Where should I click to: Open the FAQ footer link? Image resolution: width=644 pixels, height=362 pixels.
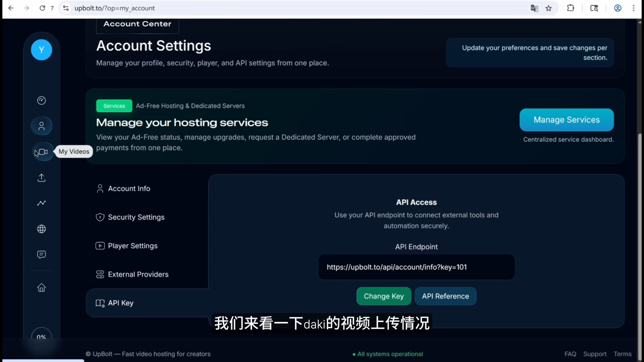click(570, 354)
